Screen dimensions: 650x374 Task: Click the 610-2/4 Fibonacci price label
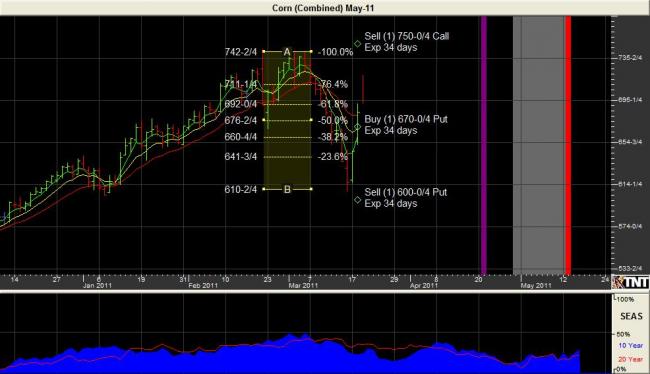coord(240,189)
